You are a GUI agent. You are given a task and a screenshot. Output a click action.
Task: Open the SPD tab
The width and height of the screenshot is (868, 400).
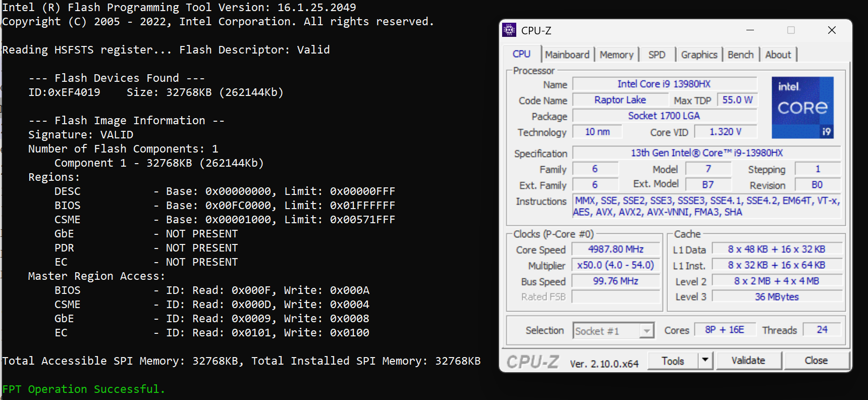pyautogui.click(x=657, y=55)
